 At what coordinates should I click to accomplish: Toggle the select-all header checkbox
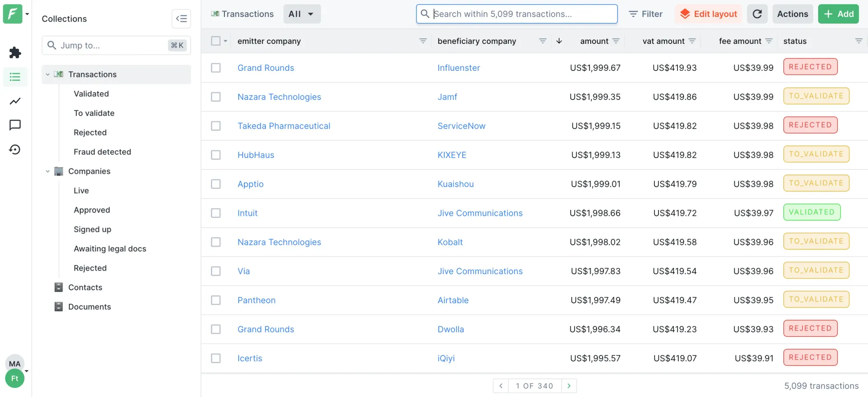216,41
